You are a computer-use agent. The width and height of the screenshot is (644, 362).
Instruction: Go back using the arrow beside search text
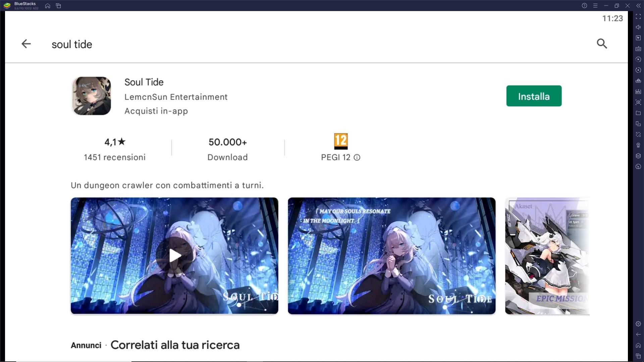(x=26, y=44)
